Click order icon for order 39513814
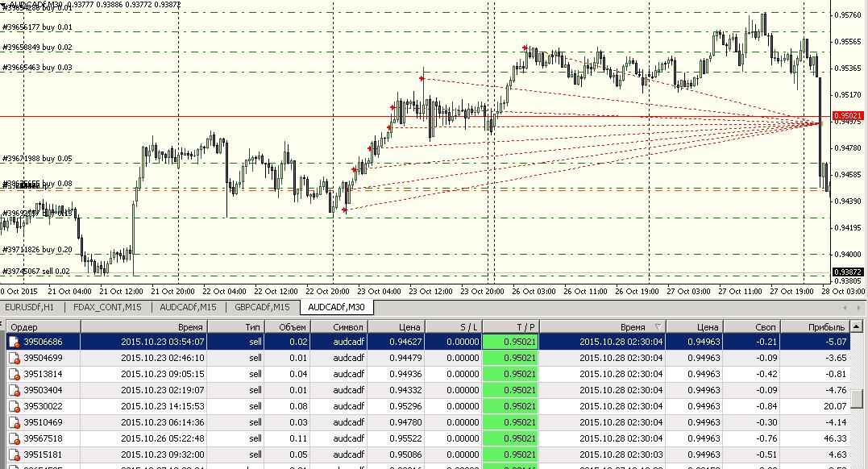868x469 pixels. pos(15,375)
